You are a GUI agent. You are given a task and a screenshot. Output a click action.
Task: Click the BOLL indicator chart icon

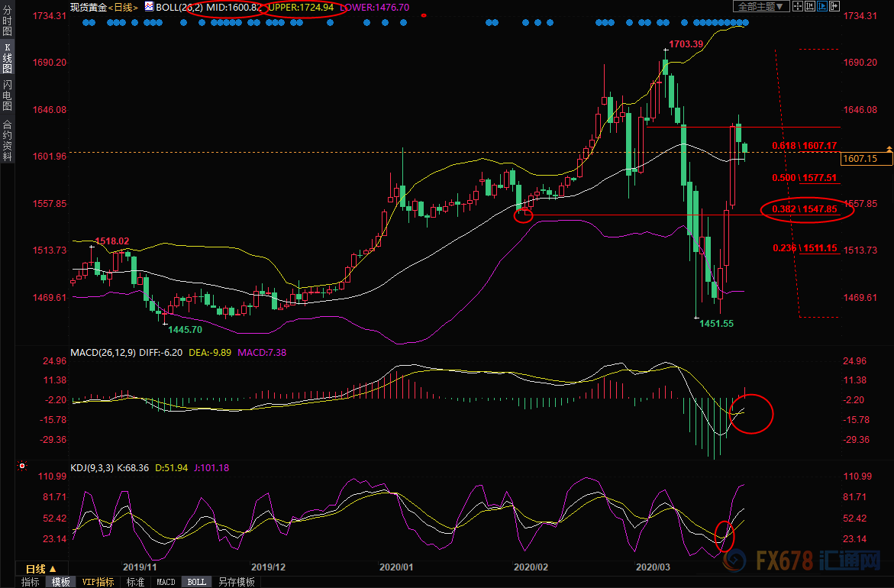(148, 6)
